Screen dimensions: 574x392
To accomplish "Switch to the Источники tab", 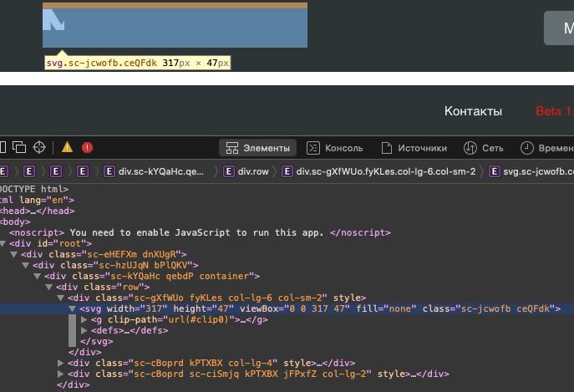I will coord(414,148).
